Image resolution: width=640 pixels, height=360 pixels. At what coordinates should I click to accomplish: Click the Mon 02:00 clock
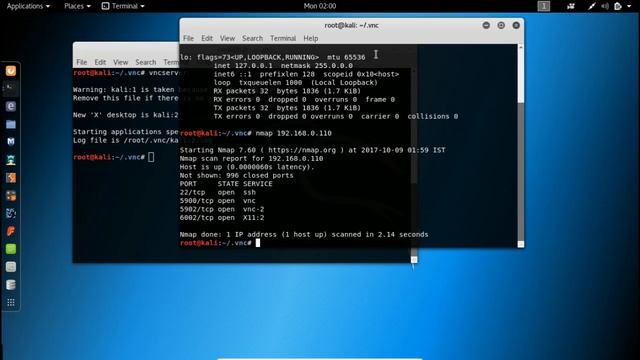(320, 6)
